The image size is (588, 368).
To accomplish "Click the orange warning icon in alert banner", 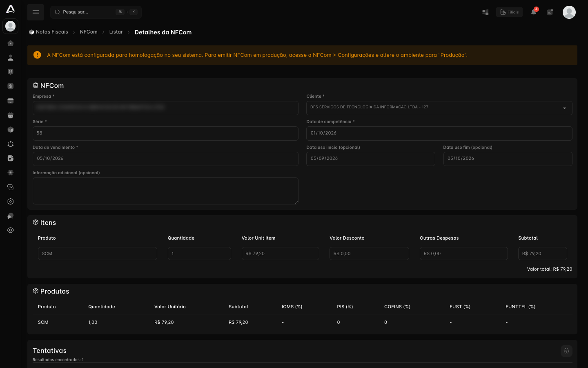I will [x=37, y=55].
